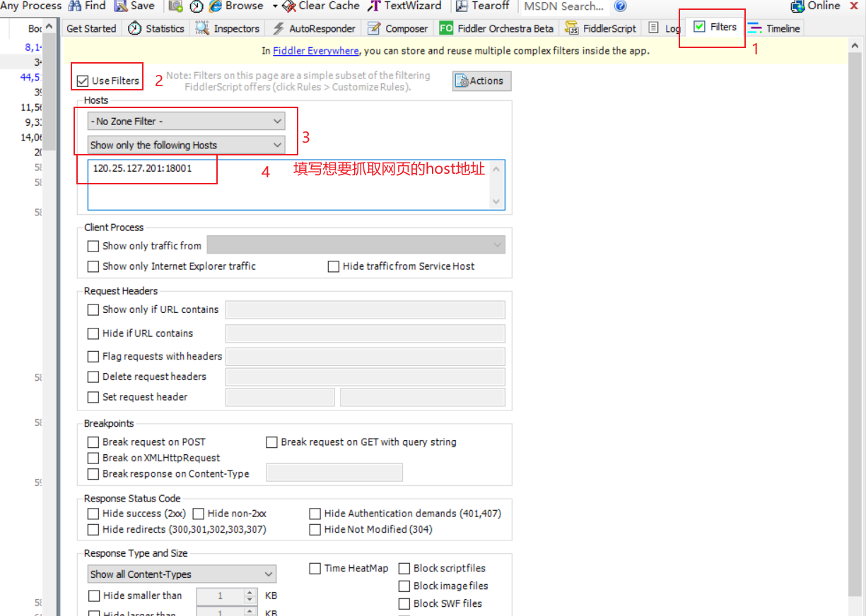
Task: Click the Online network status icon
Action: click(x=797, y=6)
